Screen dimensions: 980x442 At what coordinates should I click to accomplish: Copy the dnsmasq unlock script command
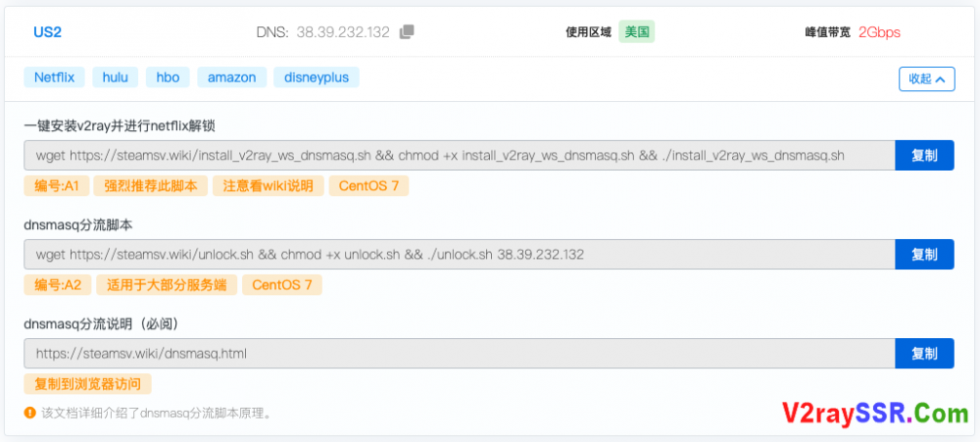point(924,255)
